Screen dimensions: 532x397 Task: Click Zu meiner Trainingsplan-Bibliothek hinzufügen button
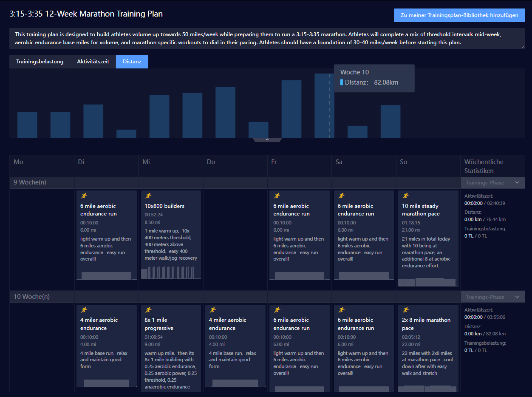pyautogui.click(x=459, y=15)
